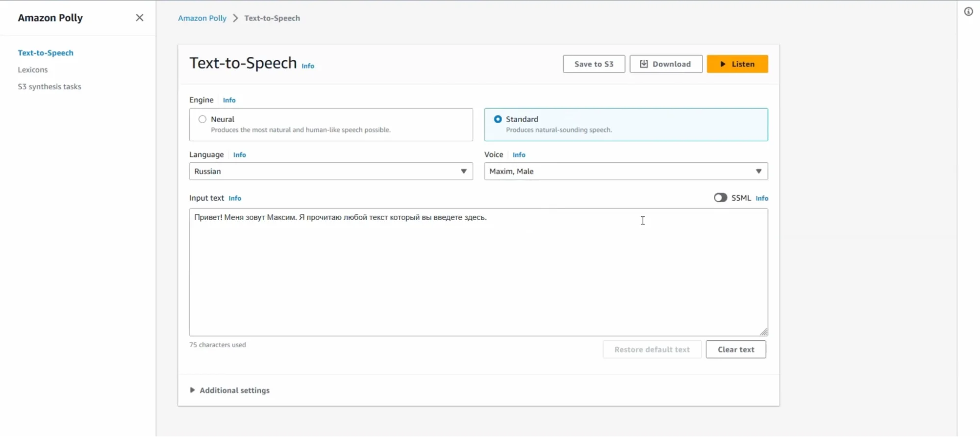Click Clear text button
Image resolution: width=980 pixels, height=437 pixels.
click(x=735, y=349)
